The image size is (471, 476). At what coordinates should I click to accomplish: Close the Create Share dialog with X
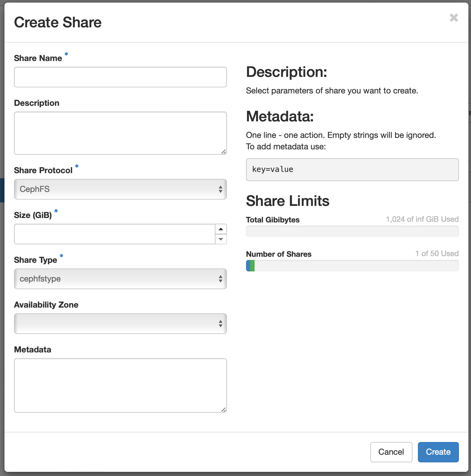click(x=454, y=18)
